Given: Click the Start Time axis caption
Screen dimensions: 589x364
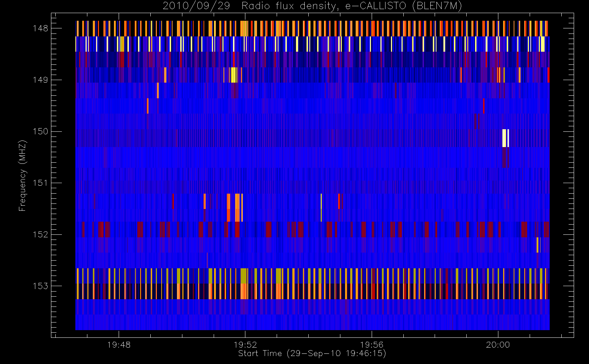Looking at the screenshot, I should 312,353.
